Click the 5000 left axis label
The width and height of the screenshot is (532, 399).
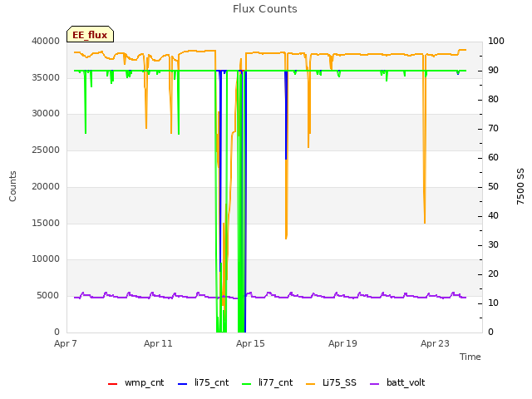pyautogui.click(x=48, y=296)
